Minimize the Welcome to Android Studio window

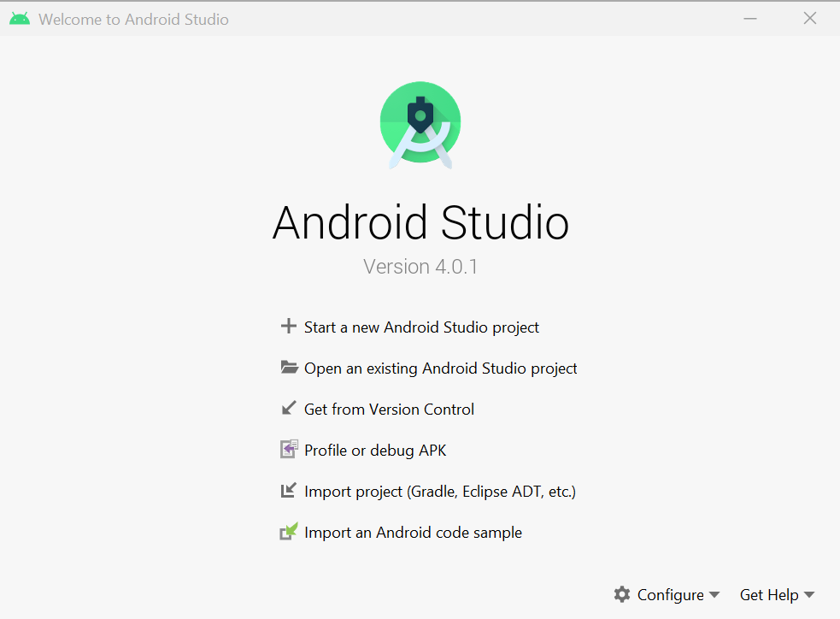(750, 19)
